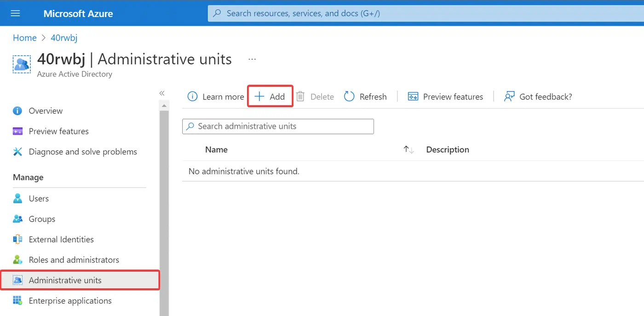644x316 pixels.
Task: Click the sidebar scrollbar up arrow
Action: [x=164, y=106]
